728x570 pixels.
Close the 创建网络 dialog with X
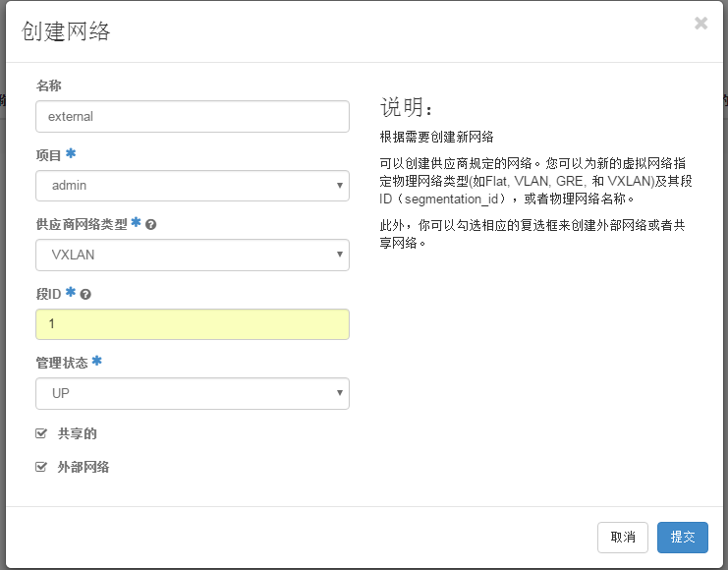coord(700,23)
